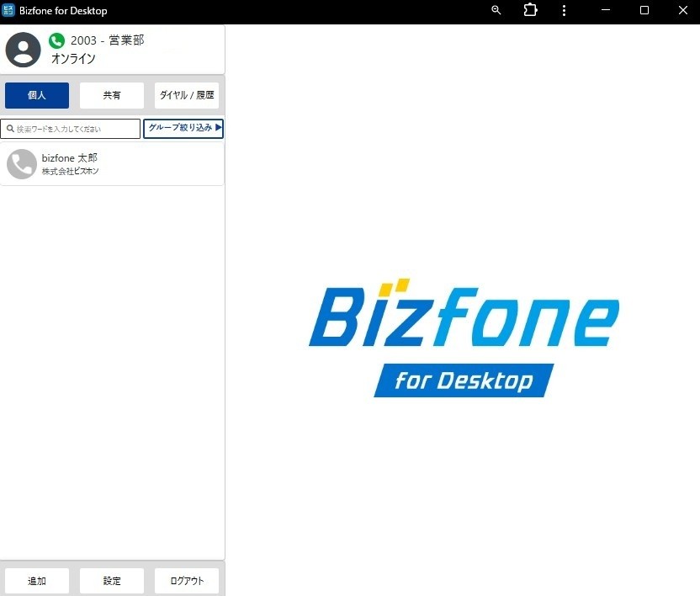Open the extensions puzzle icon
This screenshot has height=596, width=700.
[x=530, y=10]
